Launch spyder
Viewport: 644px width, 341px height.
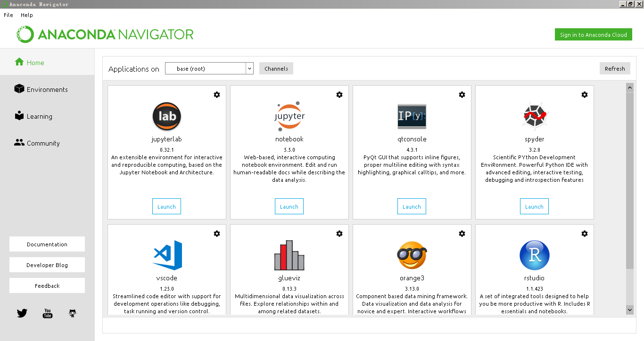534,206
